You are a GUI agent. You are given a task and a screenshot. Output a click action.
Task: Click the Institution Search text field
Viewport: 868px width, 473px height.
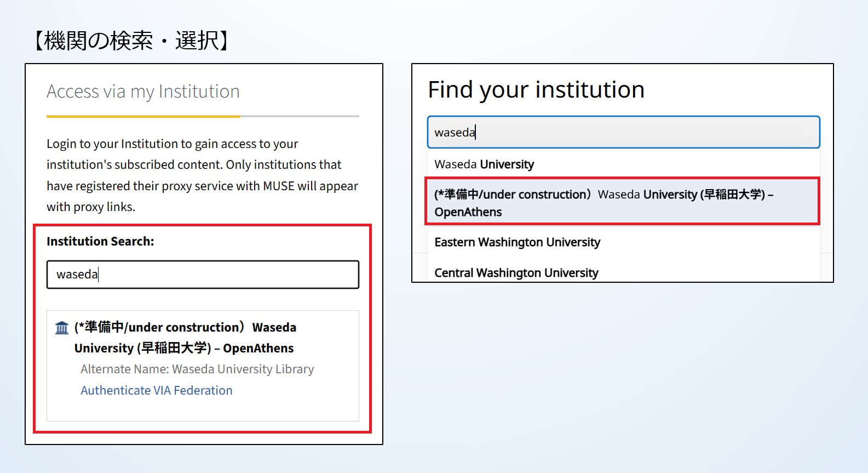click(203, 275)
